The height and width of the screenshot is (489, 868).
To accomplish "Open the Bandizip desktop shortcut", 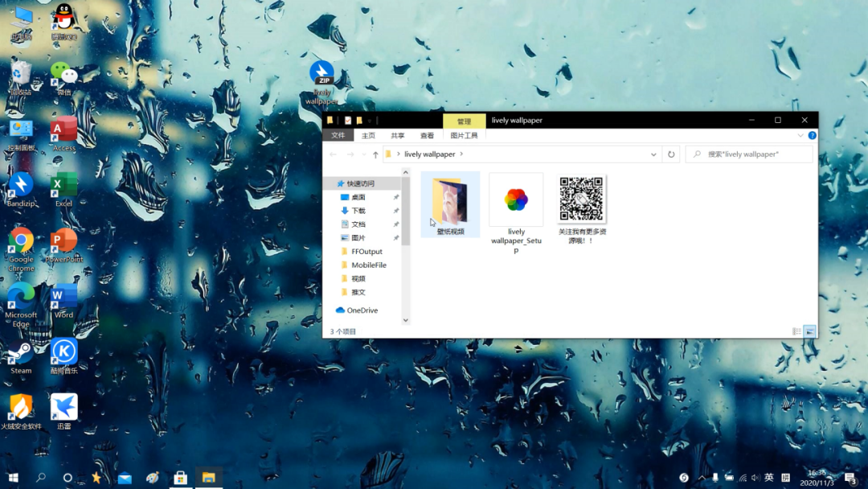I will pos(21,190).
